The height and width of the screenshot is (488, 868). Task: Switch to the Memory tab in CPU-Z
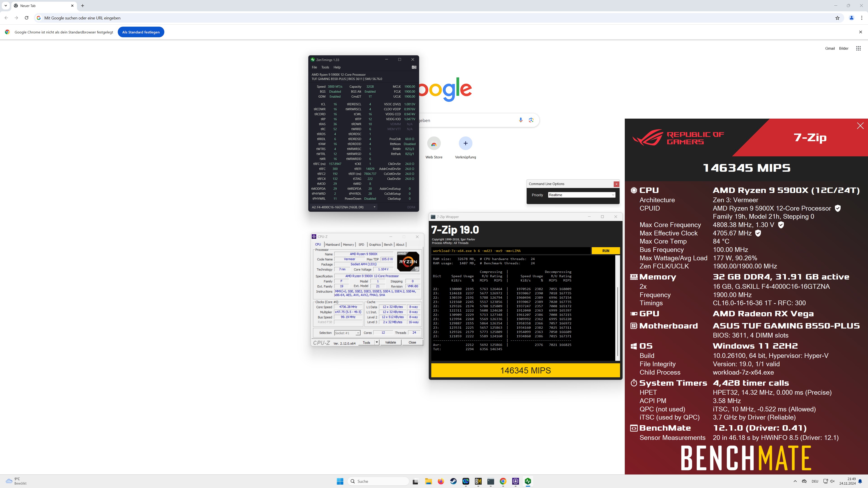point(348,244)
